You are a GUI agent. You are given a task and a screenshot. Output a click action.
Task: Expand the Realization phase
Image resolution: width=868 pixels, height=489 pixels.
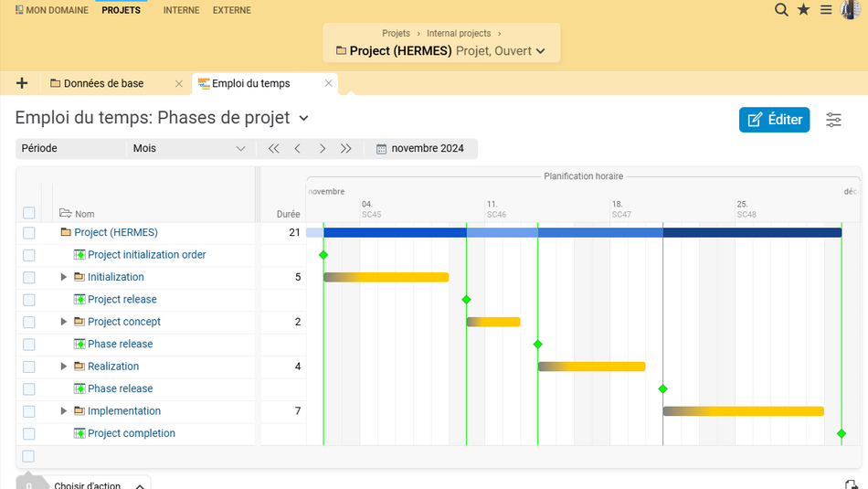63,366
